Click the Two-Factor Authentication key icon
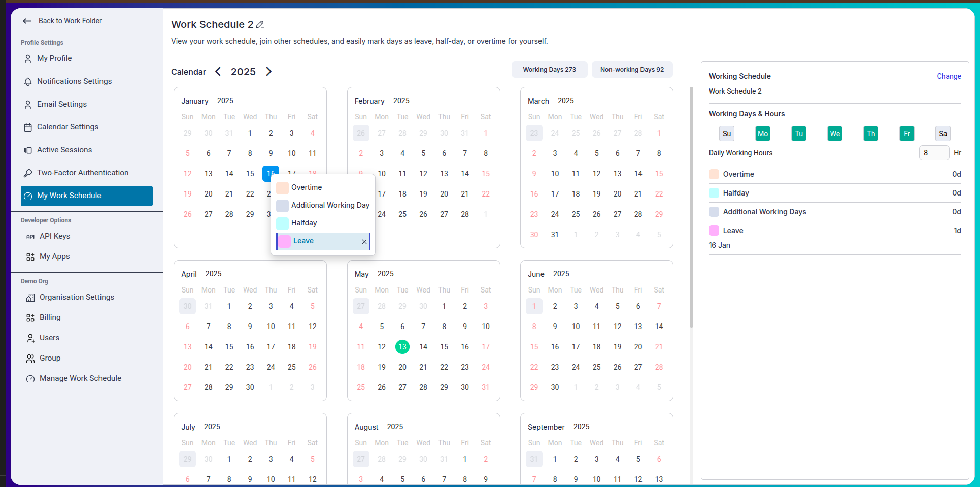980x487 pixels. [x=28, y=173]
